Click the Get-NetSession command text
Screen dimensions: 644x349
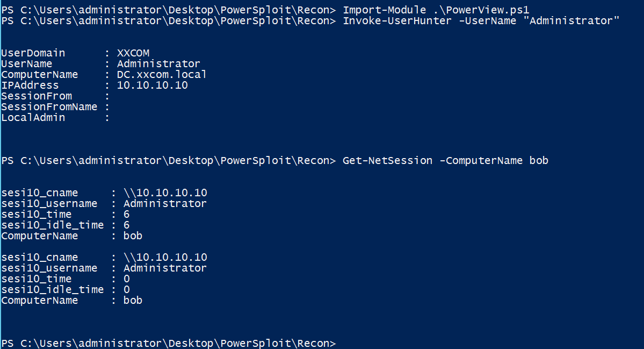tap(388, 160)
